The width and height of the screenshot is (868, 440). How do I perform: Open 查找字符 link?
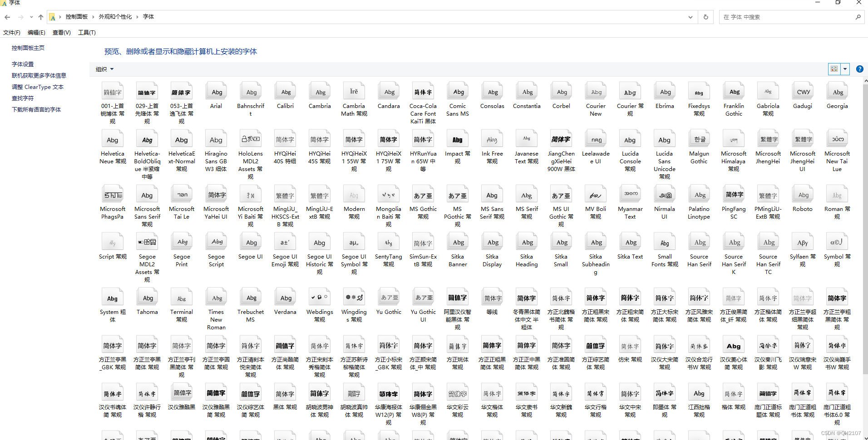(23, 98)
